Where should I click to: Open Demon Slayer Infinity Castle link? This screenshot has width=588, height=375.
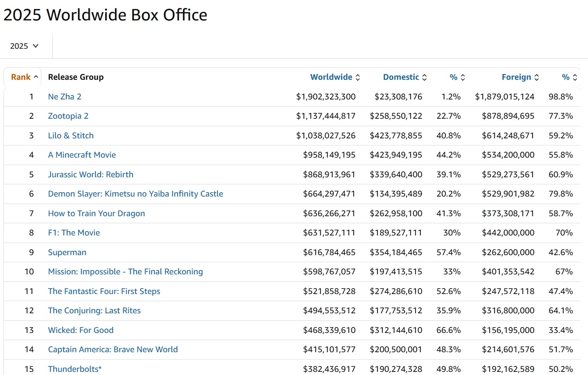135,194
